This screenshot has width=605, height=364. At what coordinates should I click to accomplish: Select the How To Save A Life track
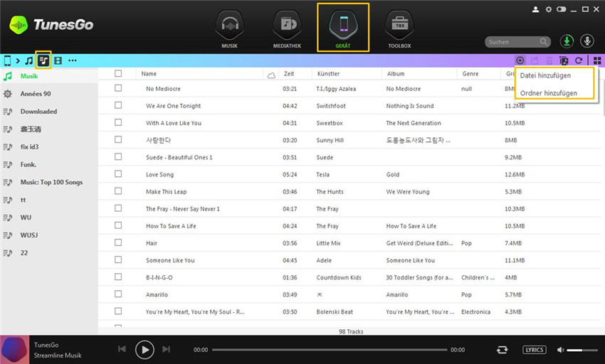(x=171, y=226)
